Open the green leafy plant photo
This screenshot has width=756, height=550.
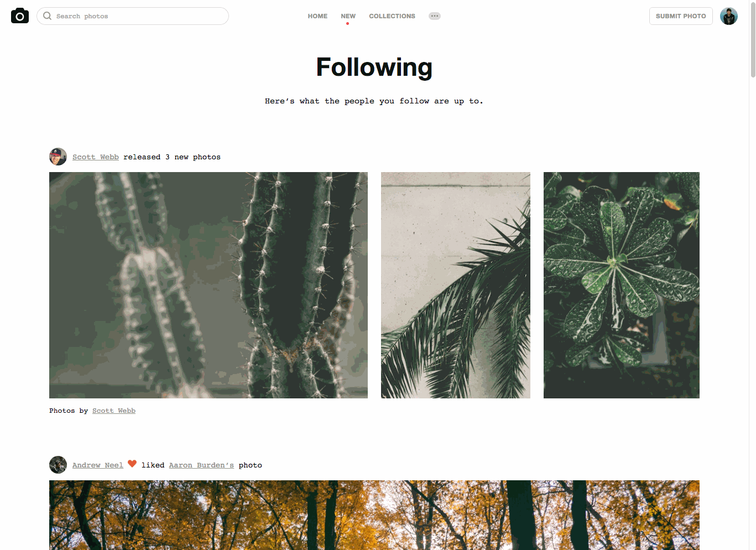(622, 285)
